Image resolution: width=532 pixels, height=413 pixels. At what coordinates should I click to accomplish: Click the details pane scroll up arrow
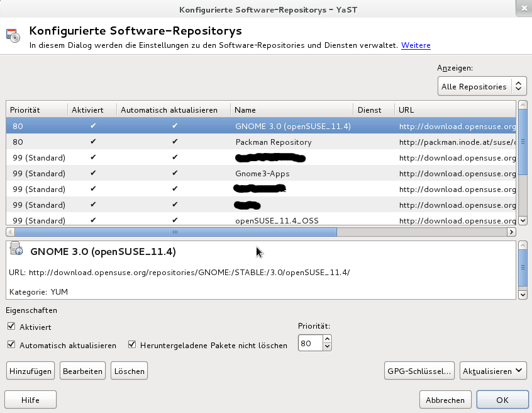point(523,245)
